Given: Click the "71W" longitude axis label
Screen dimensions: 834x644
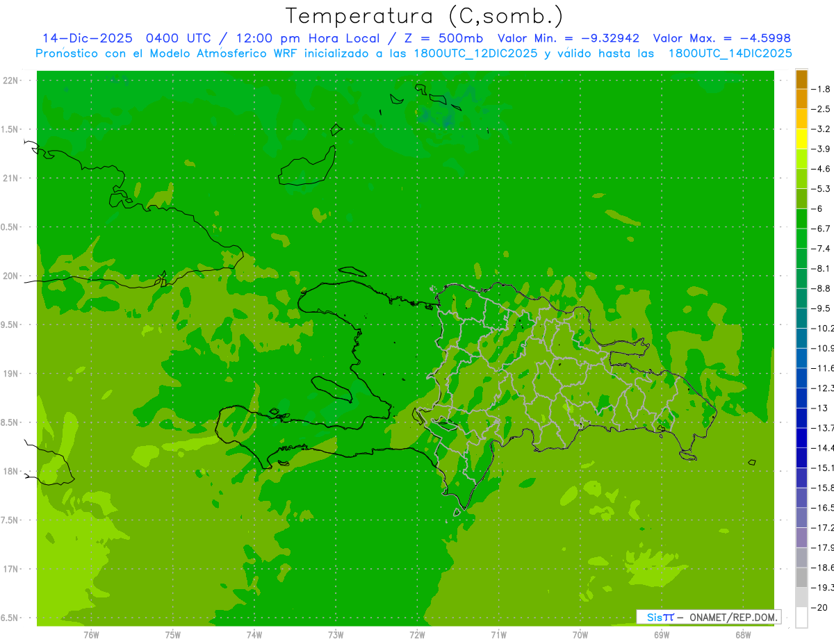Looking at the screenshot, I should coord(498,635).
